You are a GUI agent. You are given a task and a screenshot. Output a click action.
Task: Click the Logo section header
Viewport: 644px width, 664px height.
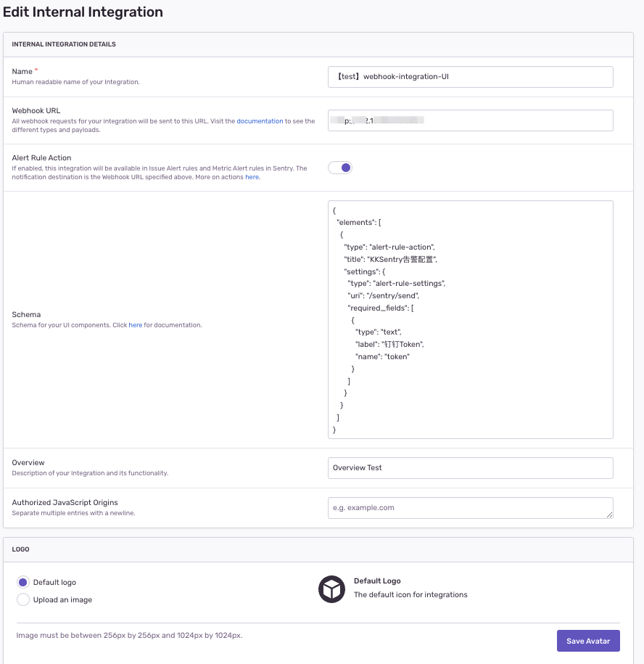tap(20, 549)
